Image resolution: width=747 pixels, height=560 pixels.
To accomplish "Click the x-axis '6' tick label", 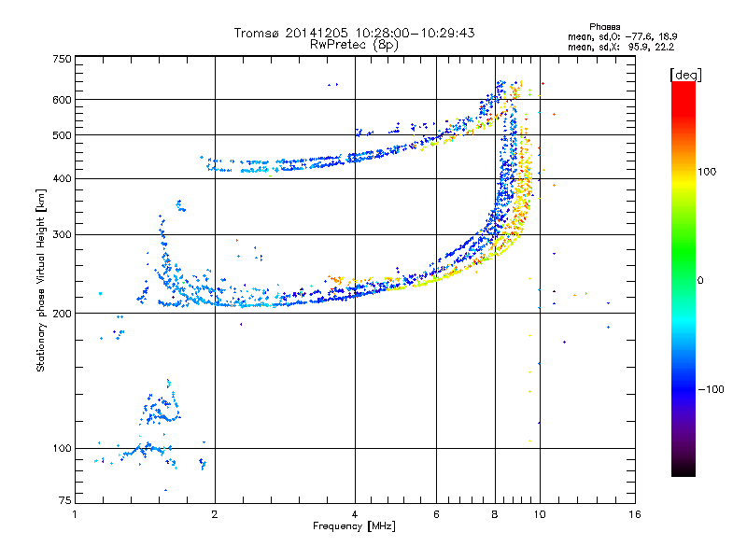I will tap(436, 514).
